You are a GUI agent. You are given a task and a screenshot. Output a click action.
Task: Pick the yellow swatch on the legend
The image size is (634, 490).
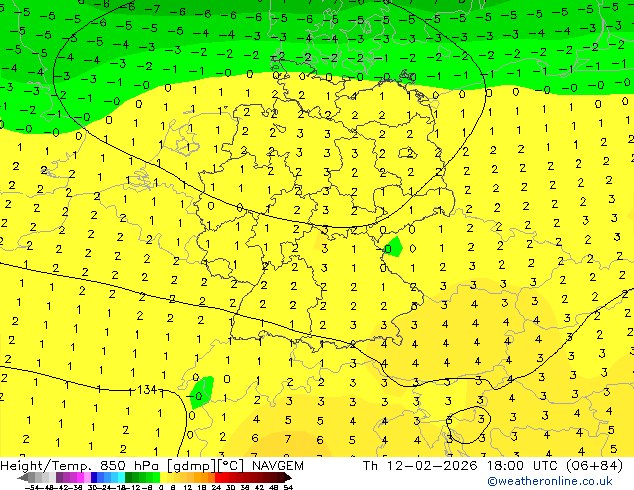pyautogui.click(x=164, y=477)
